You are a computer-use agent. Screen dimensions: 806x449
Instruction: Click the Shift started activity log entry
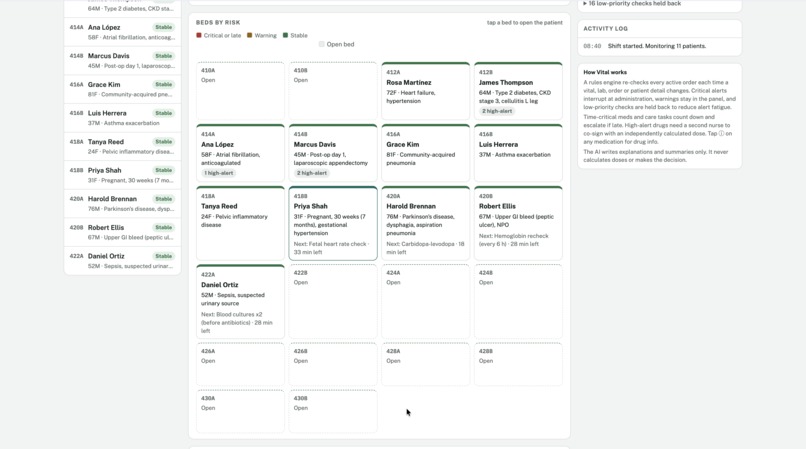(660, 46)
